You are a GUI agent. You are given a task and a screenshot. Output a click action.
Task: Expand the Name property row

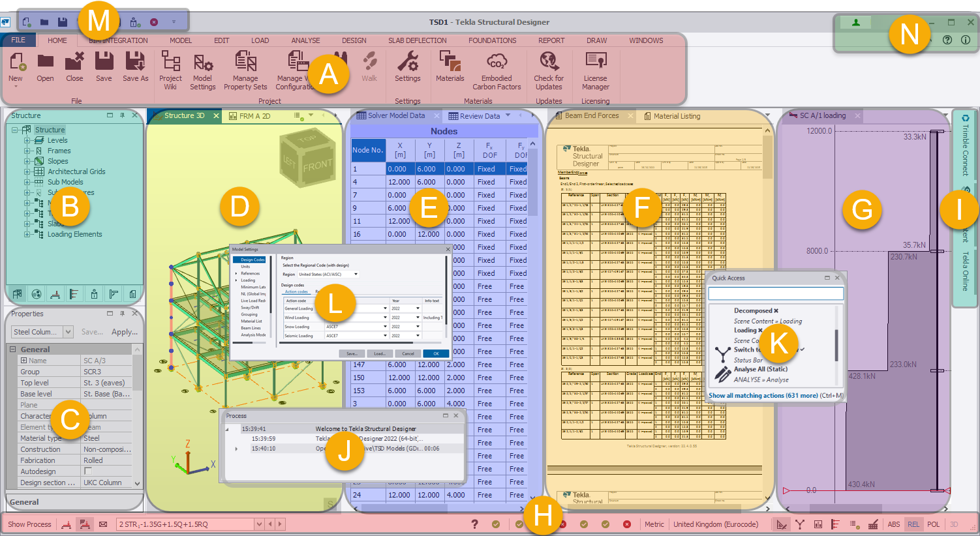pyautogui.click(x=24, y=361)
